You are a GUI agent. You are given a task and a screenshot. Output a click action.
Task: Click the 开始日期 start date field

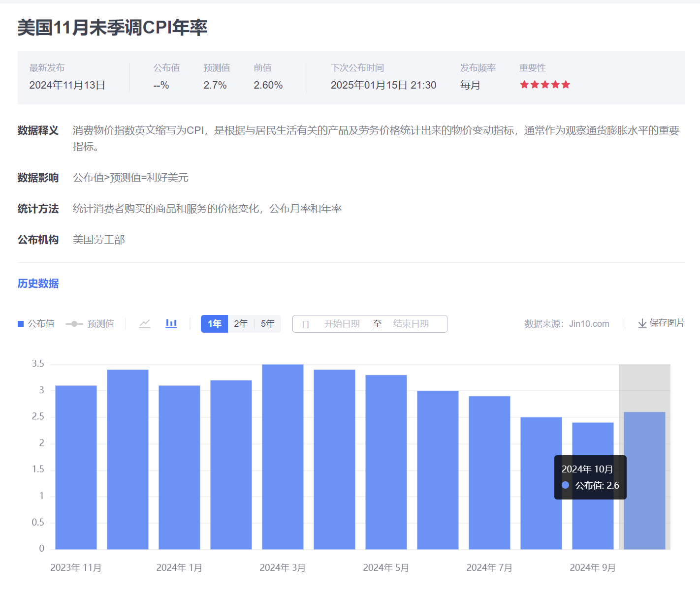(x=342, y=324)
